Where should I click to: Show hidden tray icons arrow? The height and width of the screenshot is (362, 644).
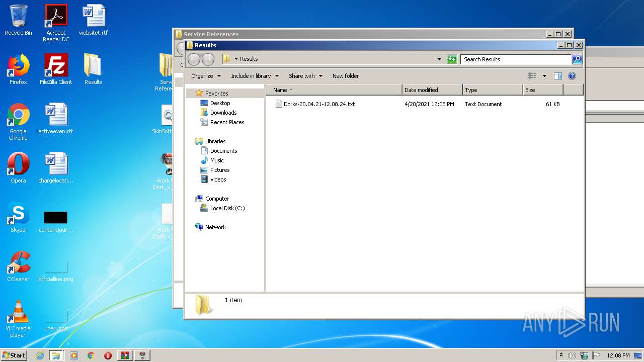coord(561,355)
